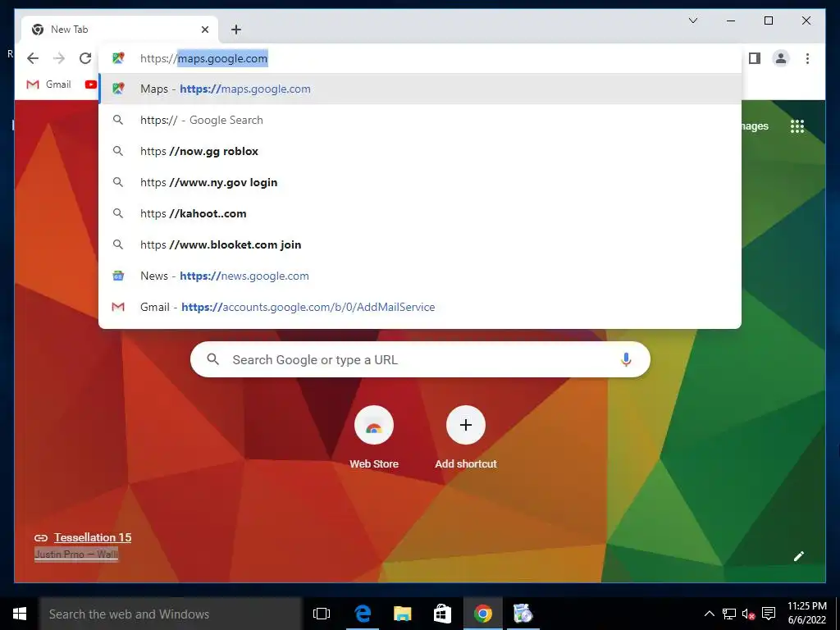Focus the 'Search Google or type a URL' box
The width and height of the screenshot is (840, 630).
pyautogui.click(x=420, y=359)
